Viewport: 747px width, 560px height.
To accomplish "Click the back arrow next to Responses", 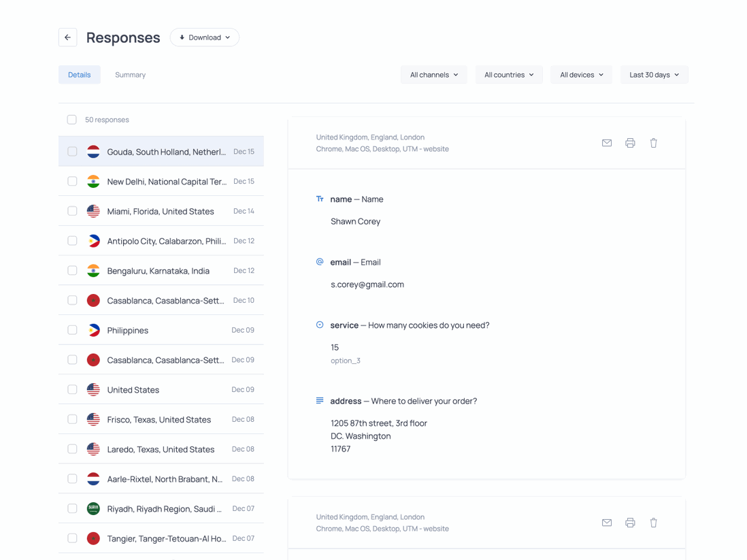I will pyautogui.click(x=67, y=37).
